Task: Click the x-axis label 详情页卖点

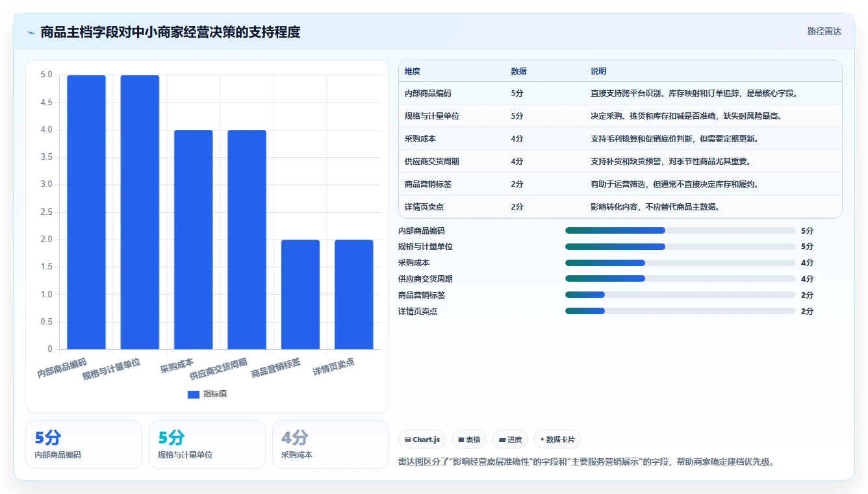Action: 334,367
